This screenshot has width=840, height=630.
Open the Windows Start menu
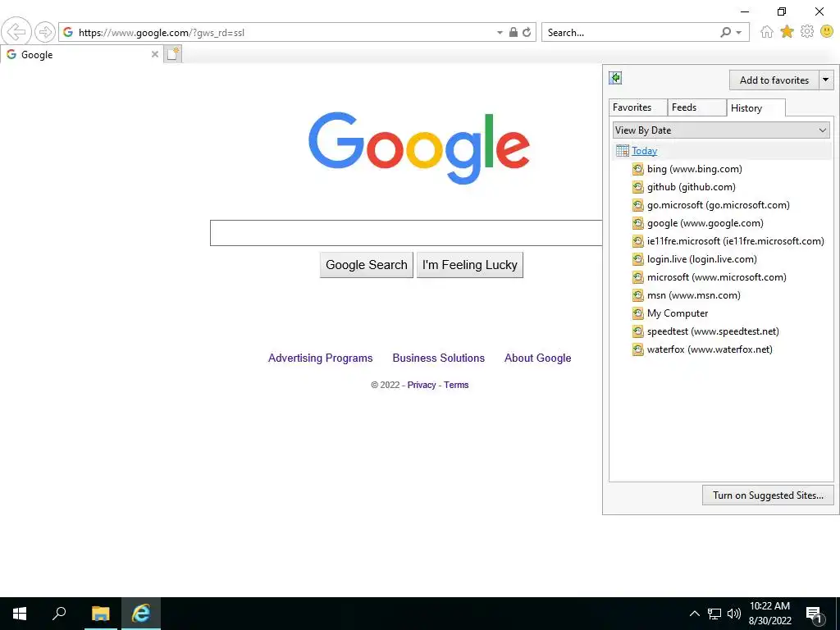coord(20,614)
